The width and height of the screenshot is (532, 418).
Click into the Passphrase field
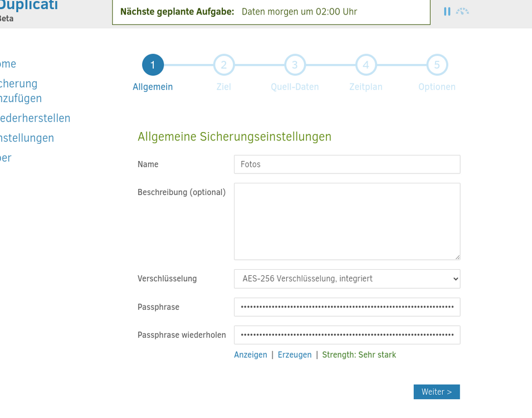(347, 307)
